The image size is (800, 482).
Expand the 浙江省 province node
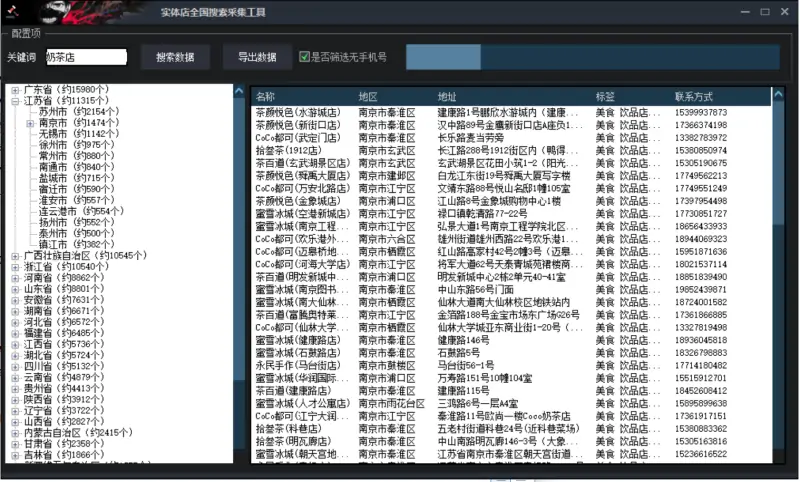pos(15,267)
